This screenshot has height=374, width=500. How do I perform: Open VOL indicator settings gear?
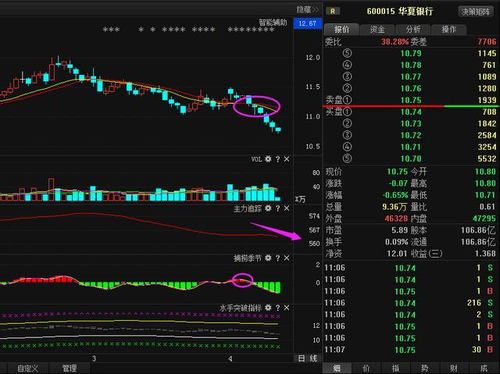click(268, 159)
